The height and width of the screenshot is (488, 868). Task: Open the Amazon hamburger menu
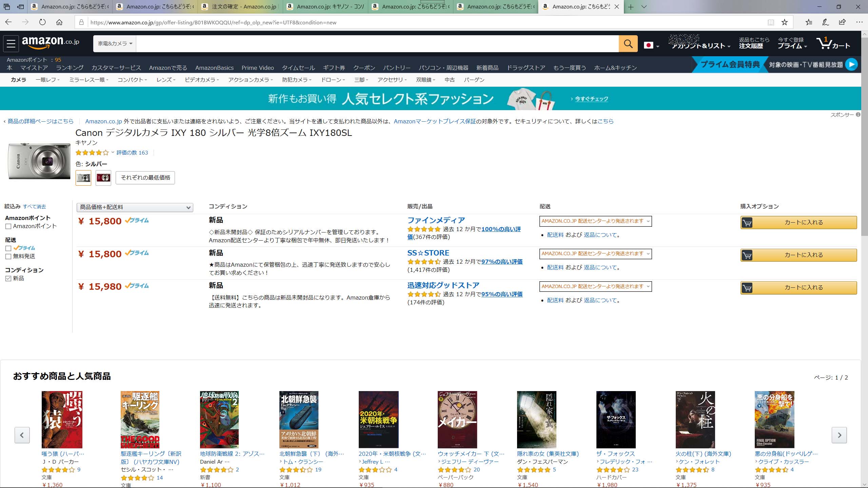point(11,44)
